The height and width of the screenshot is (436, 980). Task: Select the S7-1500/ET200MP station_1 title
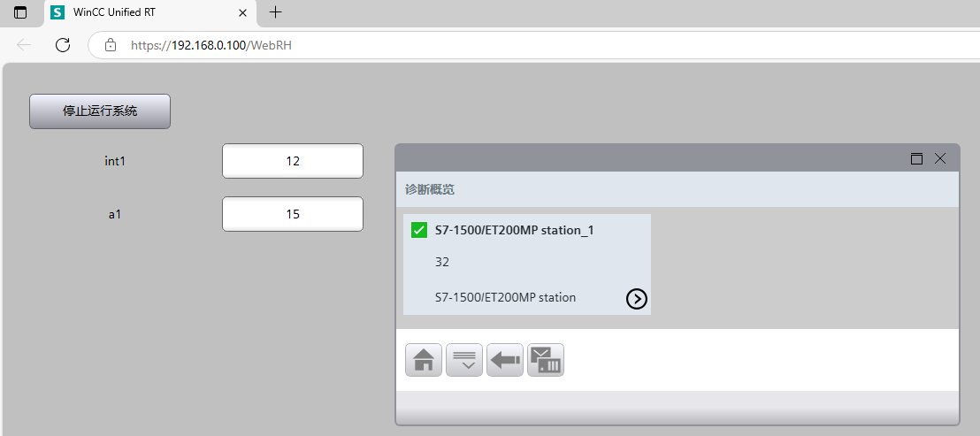pos(514,231)
